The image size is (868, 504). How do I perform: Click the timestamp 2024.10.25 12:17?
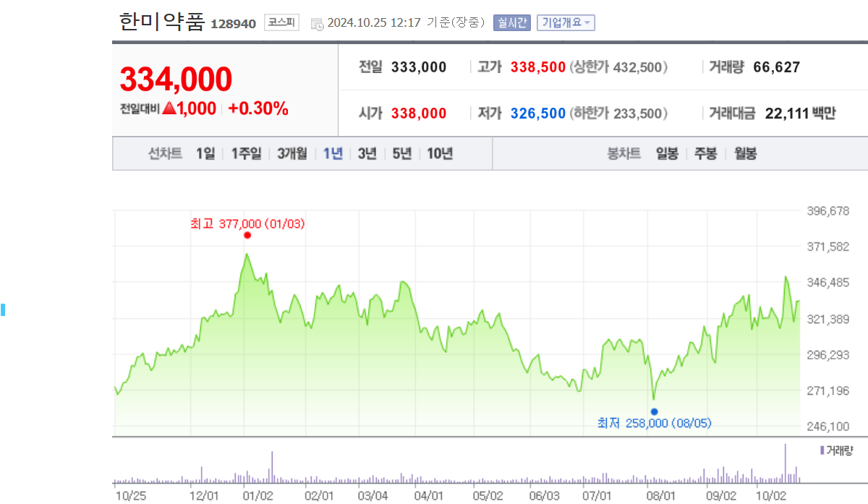(374, 23)
